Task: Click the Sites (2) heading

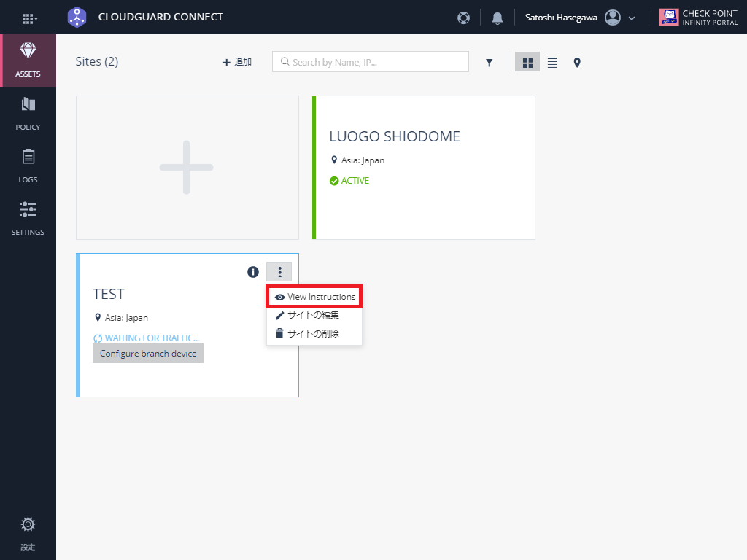Action: tap(97, 61)
